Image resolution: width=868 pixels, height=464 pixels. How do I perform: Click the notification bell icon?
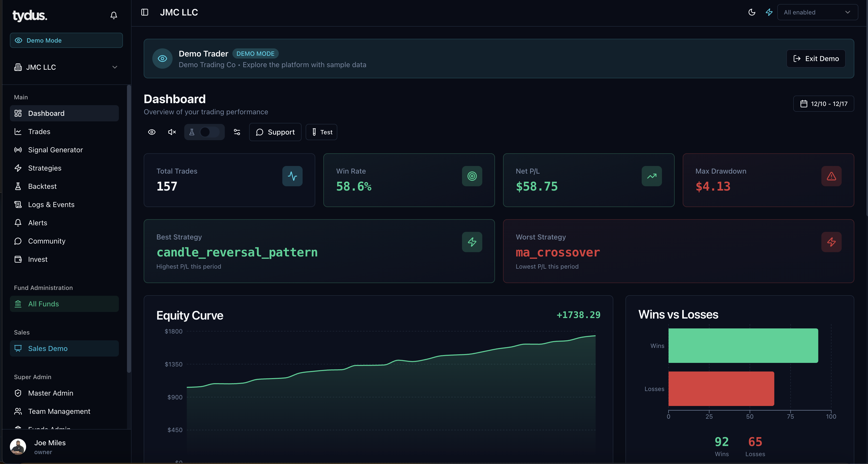(x=113, y=15)
